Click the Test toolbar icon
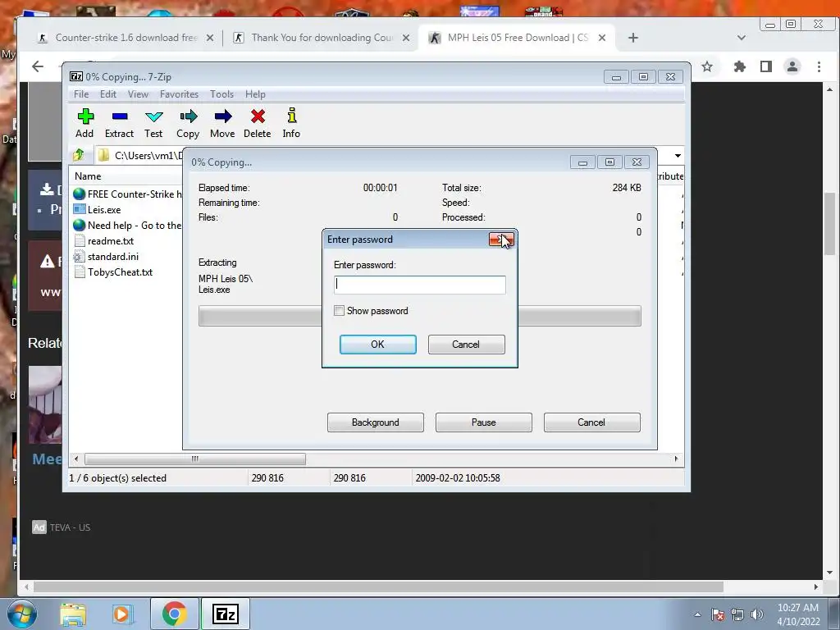 pyautogui.click(x=153, y=116)
